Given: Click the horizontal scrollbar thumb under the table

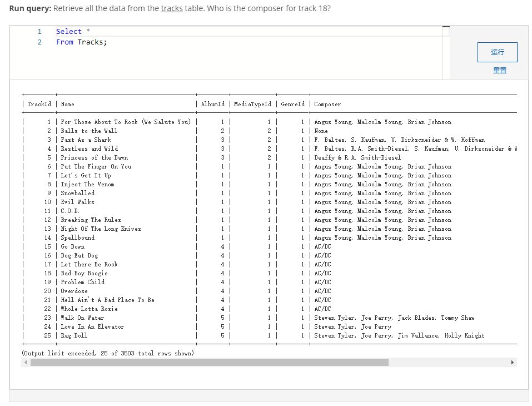Looking at the screenshot, I should pos(211,362).
